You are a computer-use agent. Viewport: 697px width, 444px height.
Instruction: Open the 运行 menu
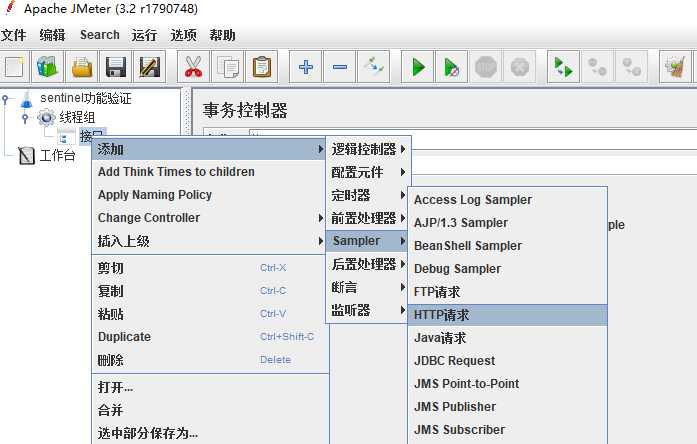(144, 35)
